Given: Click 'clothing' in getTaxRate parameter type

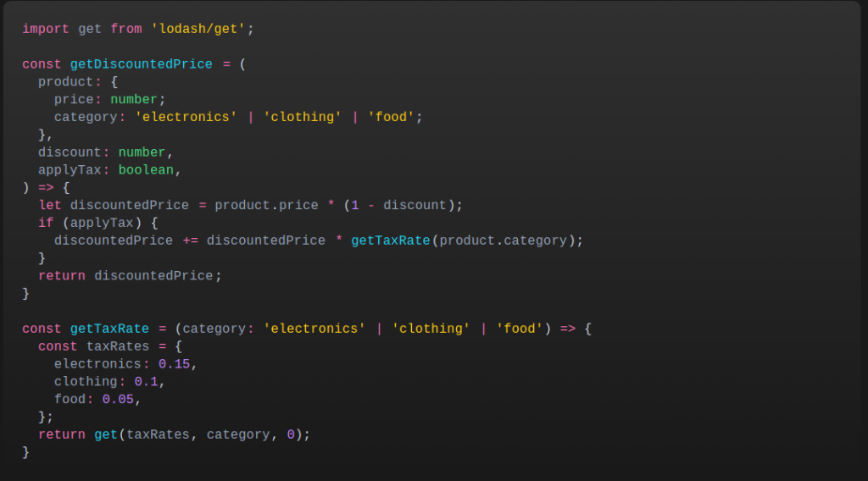Looking at the screenshot, I should 431,329.
